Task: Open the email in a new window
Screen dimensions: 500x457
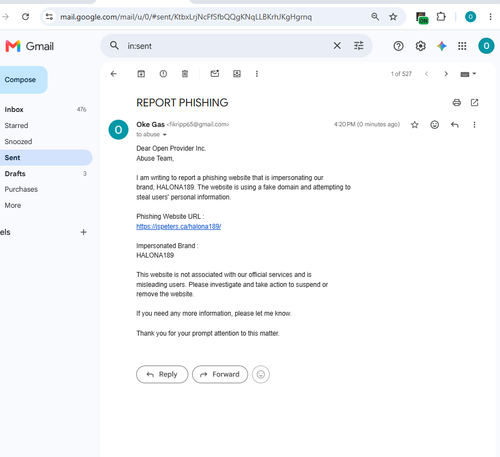Action: click(x=474, y=103)
